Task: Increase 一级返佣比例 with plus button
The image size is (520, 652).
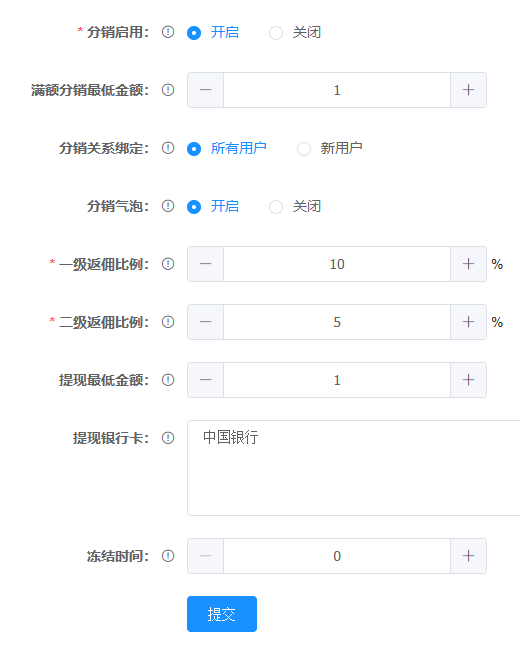Action: coord(468,264)
